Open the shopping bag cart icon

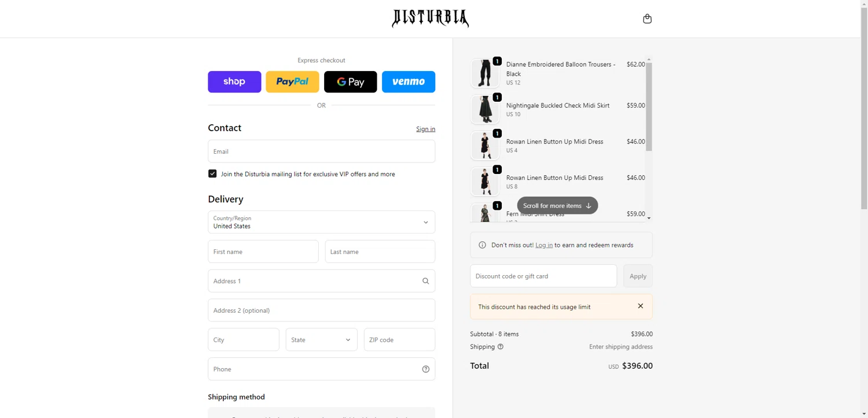(x=647, y=19)
